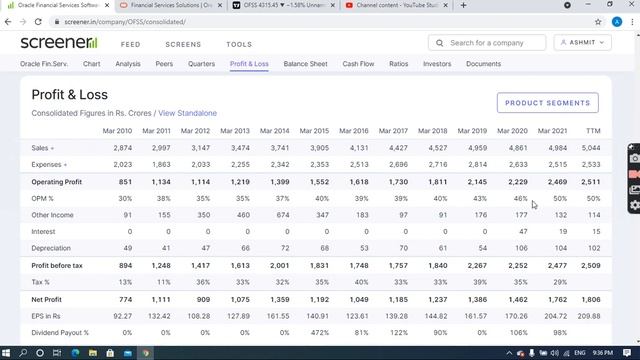The height and width of the screenshot is (360, 640).
Task: Close the YouTube Studio tab
Action: (x=445, y=5)
